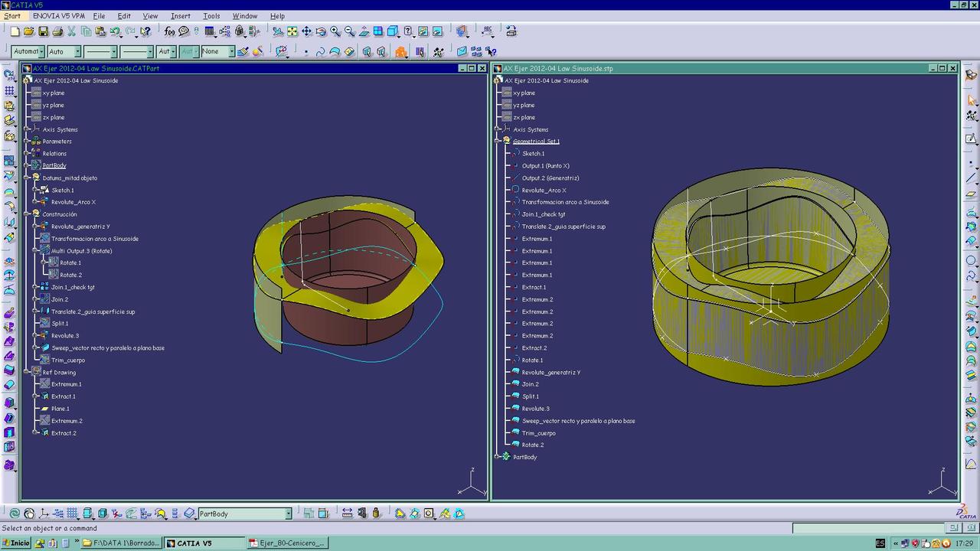Click the Fly mode airplane icon
Image resolution: width=980 pixels, height=551 pixels.
click(278, 31)
